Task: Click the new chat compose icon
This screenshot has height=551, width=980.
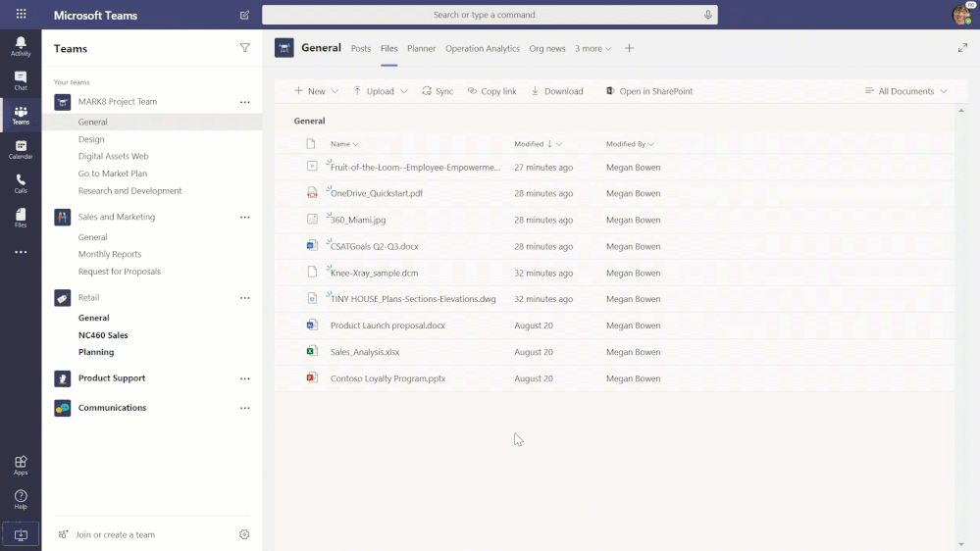Action: click(x=244, y=15)
